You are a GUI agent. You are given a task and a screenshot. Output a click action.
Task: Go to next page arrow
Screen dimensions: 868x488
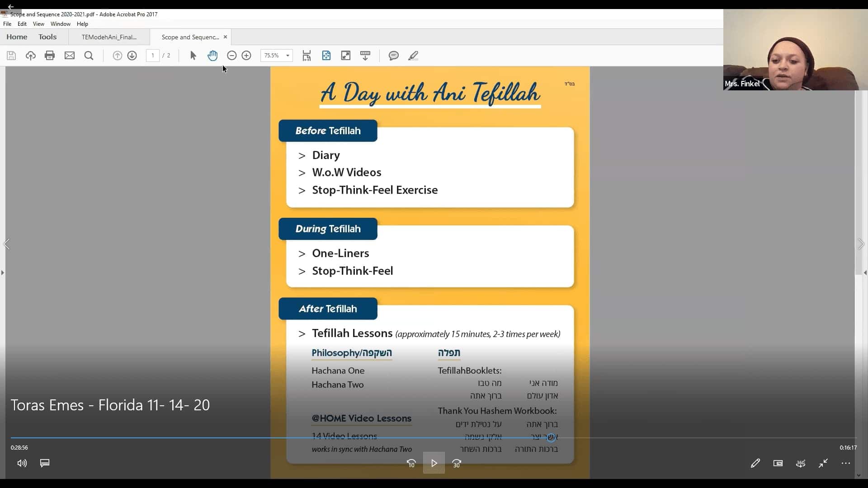point(132,56)
